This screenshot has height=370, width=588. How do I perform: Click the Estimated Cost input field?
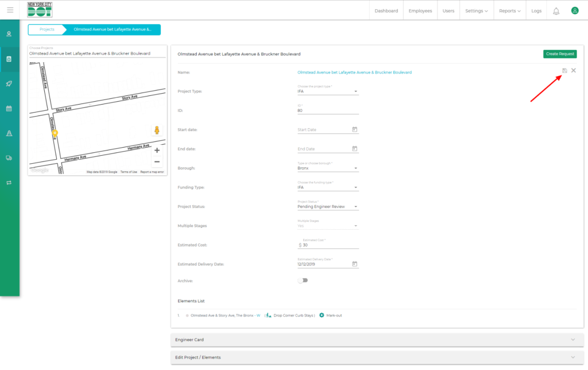tap(330, 245)
